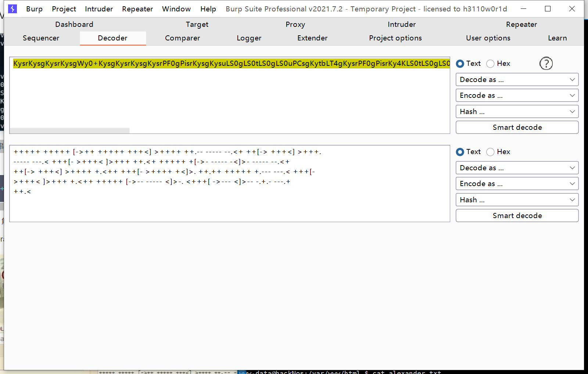Open the Decoder help question mark icon
This screenshot has width=588, height=374.
tap(546, 64)
